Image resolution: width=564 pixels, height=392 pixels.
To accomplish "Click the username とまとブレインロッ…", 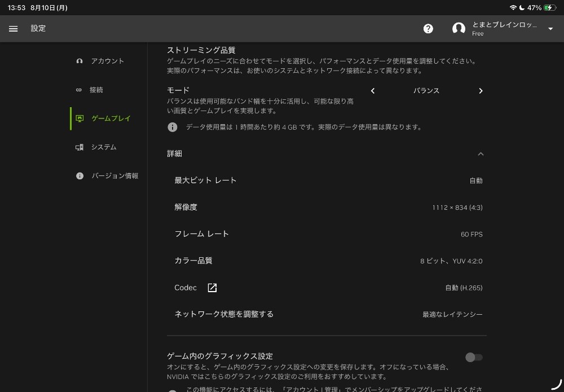I will (504, 25).
